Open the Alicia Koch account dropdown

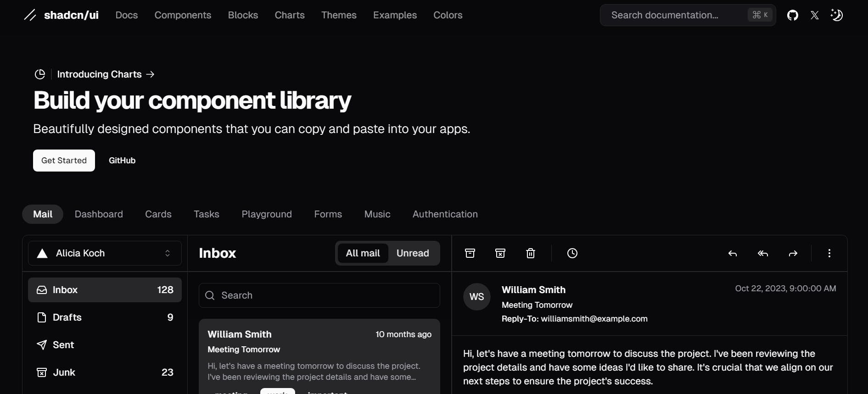(105, 253)
